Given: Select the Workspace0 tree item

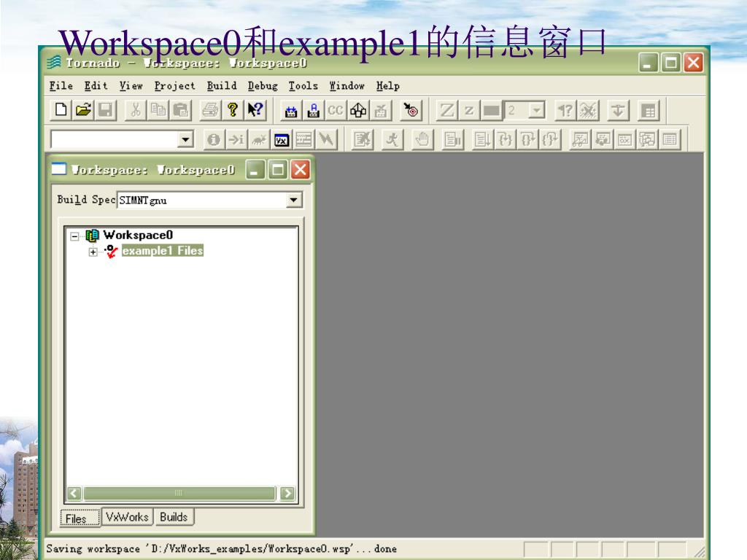Looking at the screenshot, I should point(138,236).
